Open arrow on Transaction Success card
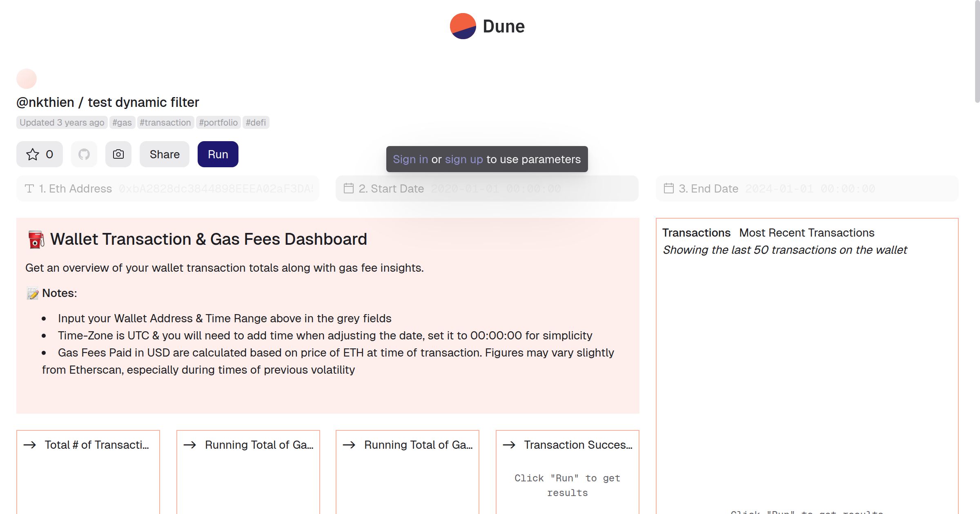This screenshot has height=514, width=980. 509,445
